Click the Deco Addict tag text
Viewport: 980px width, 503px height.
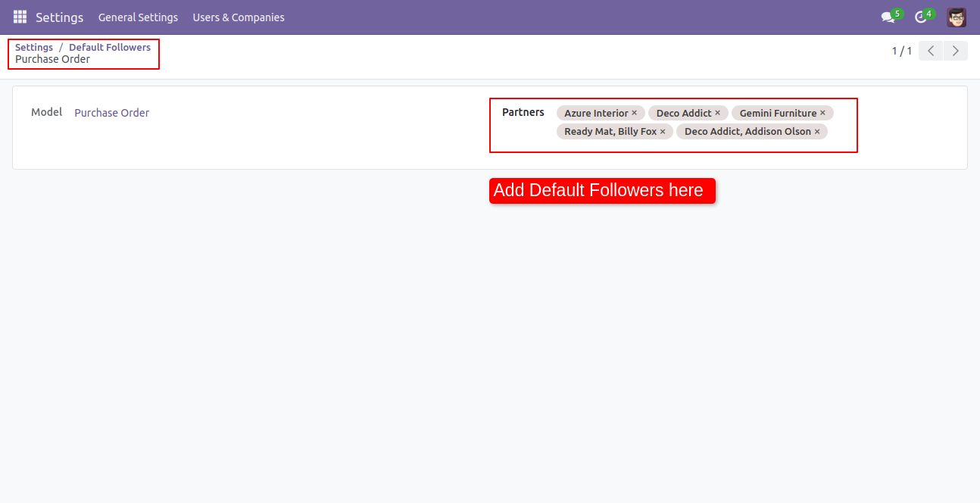coord(684,113)
